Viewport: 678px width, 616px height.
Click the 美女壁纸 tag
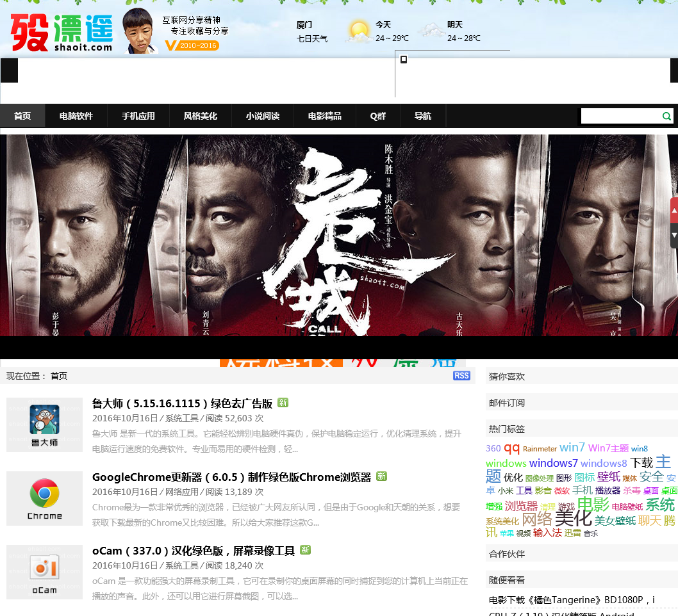point(615,521)
